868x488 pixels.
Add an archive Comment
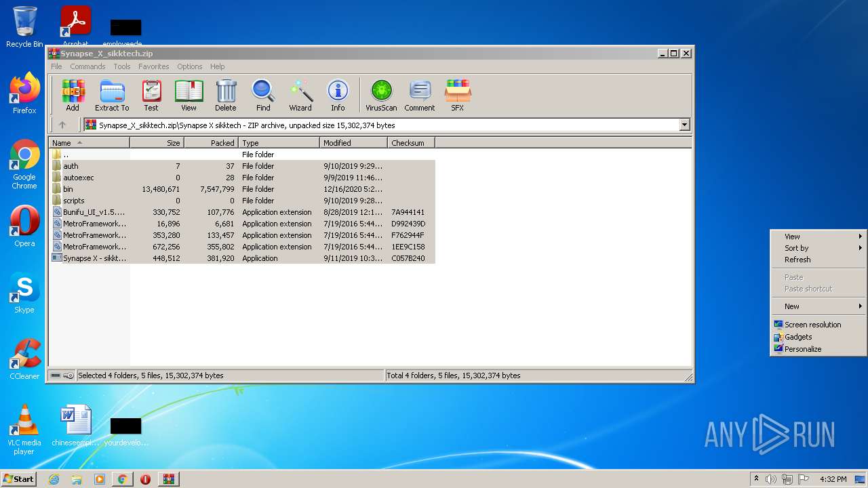coord(420,96)
